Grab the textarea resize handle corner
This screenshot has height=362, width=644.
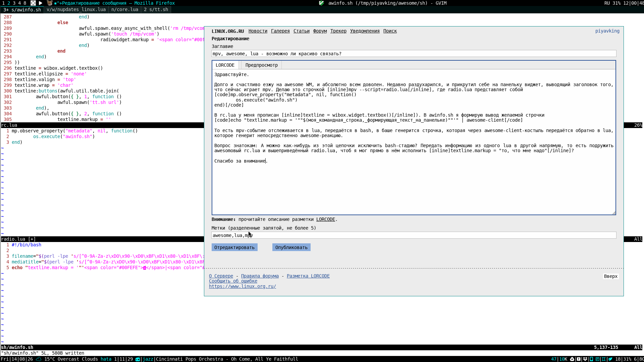point(614,213)
